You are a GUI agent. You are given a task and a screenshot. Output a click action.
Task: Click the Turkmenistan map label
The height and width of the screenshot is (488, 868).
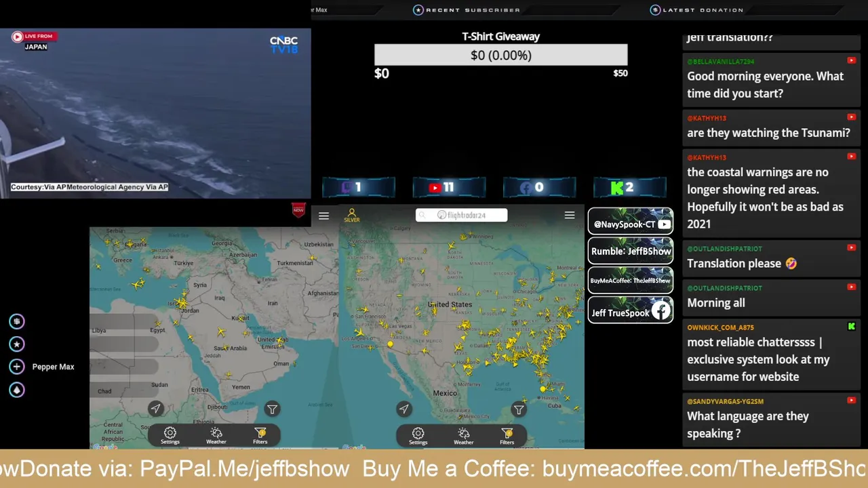click(x=295, y=263)
